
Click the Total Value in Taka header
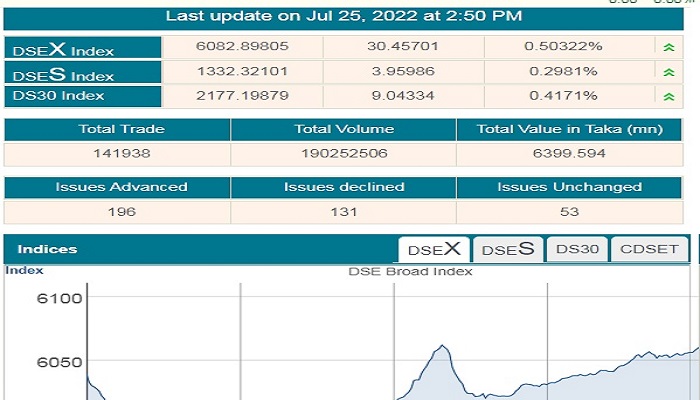tap(569, 129)
